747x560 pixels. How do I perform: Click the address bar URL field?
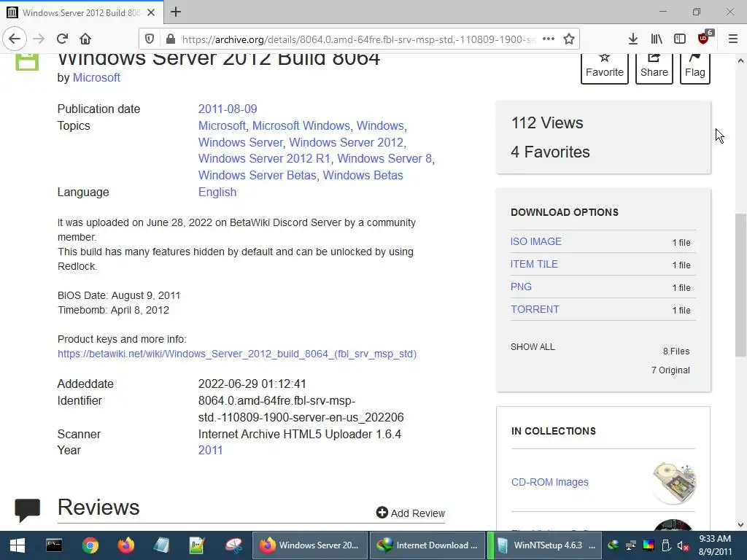358,39
